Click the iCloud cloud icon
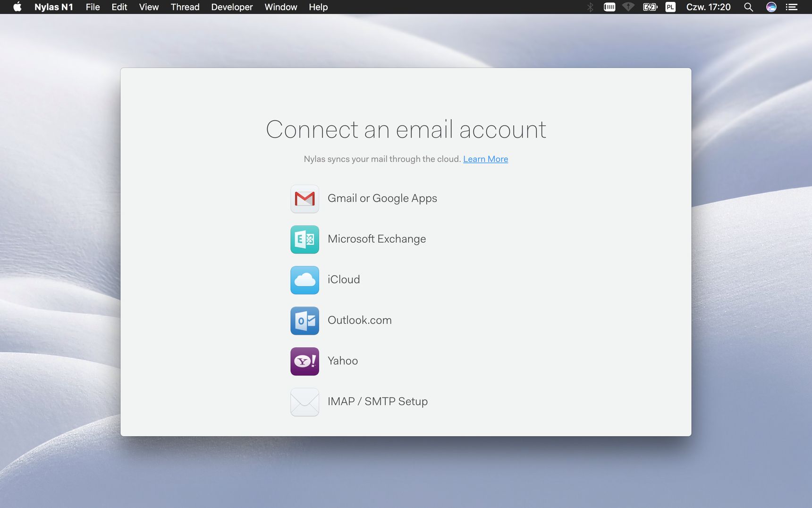Image resolution: width=812 pixels, height=508 pixels. (304, 280)
